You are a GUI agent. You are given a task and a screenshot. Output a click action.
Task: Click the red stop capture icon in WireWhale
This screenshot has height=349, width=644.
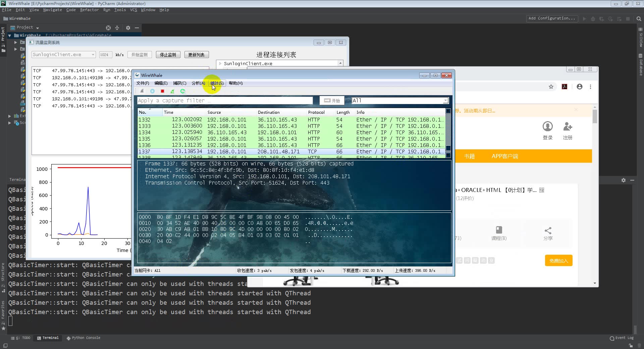click(162, 91)
